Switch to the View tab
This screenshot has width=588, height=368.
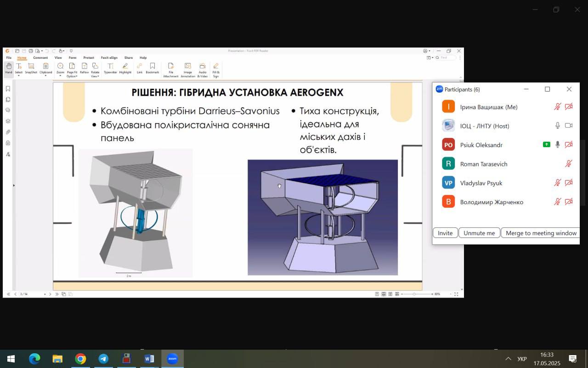tap(58, 58)
